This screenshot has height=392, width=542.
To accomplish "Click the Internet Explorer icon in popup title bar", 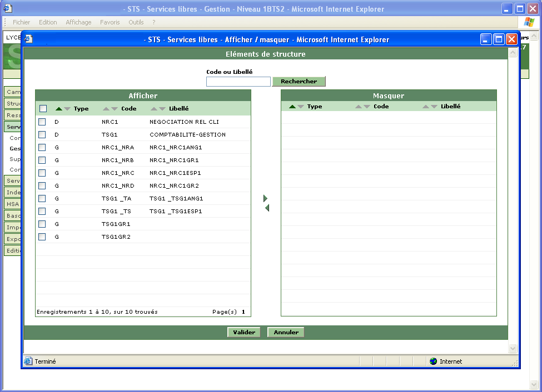I will click(28, 39).
